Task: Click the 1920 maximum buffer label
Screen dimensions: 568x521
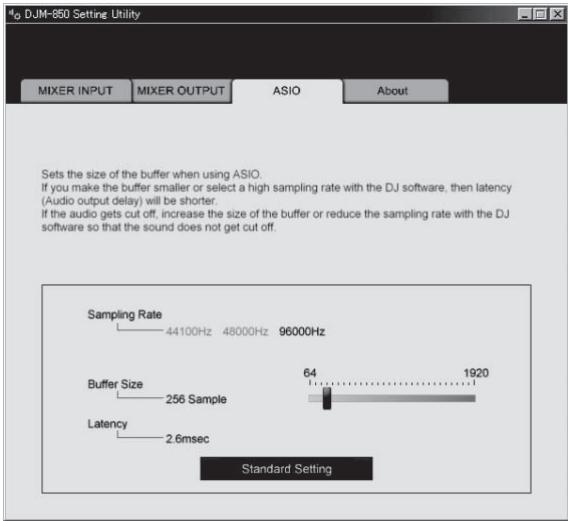Action: (x=476, y=372)
